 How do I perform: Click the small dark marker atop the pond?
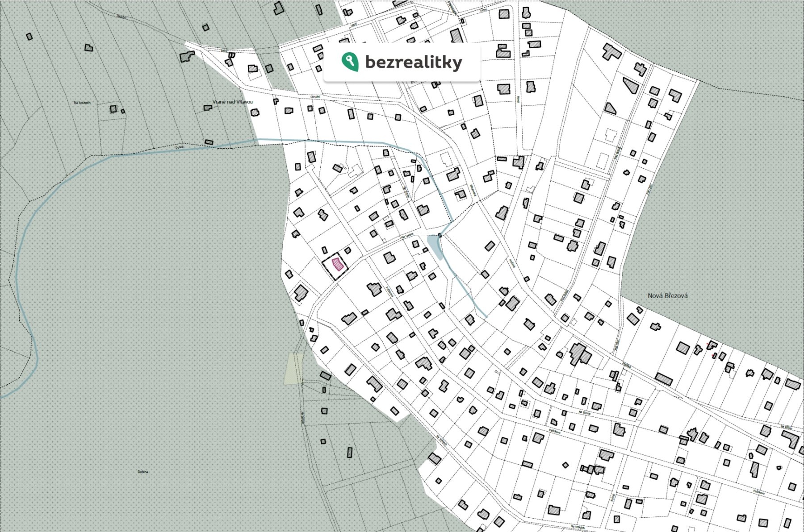440,235
